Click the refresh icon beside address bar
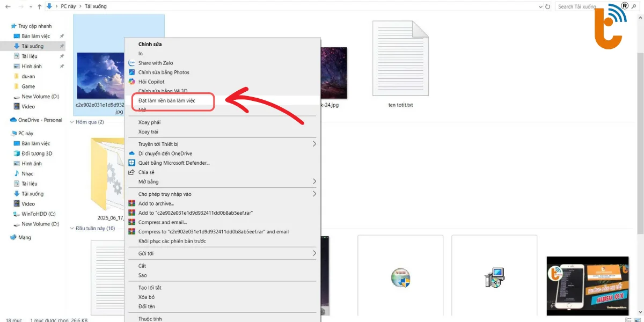 547,6
